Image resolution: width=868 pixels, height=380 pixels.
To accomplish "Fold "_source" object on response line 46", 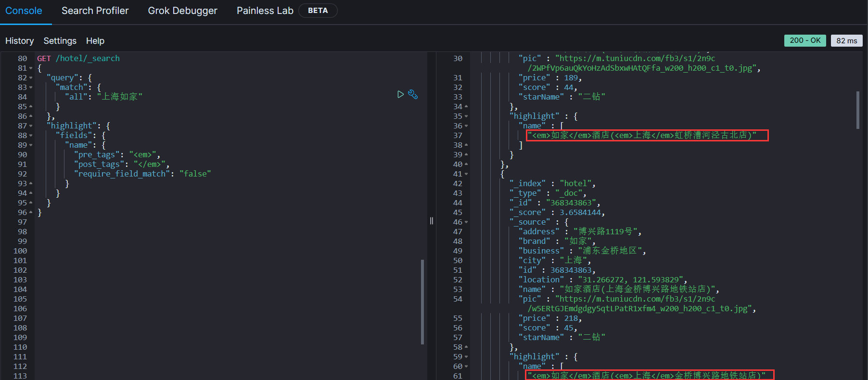I will coord(466,222).
